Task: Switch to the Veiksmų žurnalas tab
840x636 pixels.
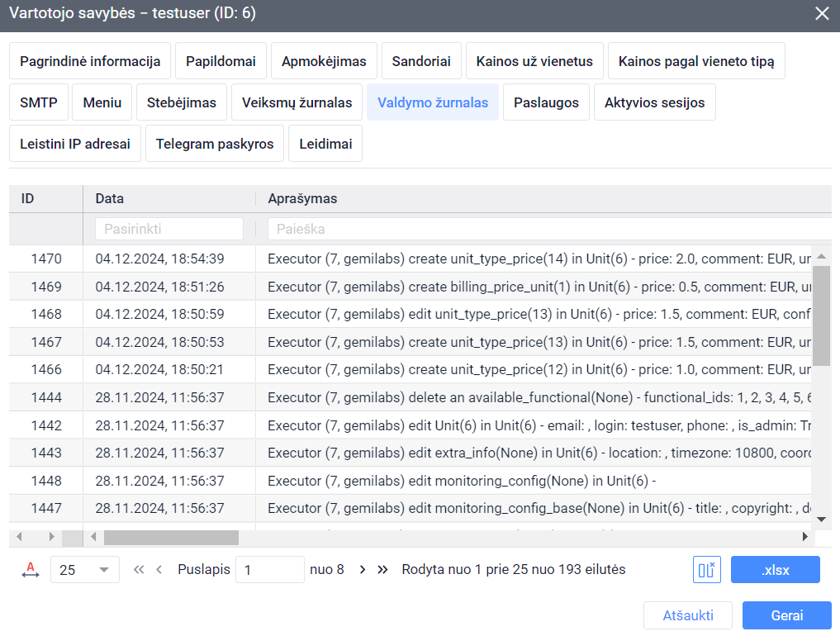Action: (x=297, y=102)
